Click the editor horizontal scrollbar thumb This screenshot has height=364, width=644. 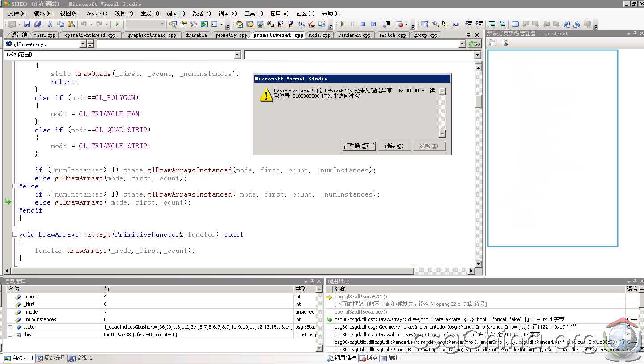(x=212, y=271)
